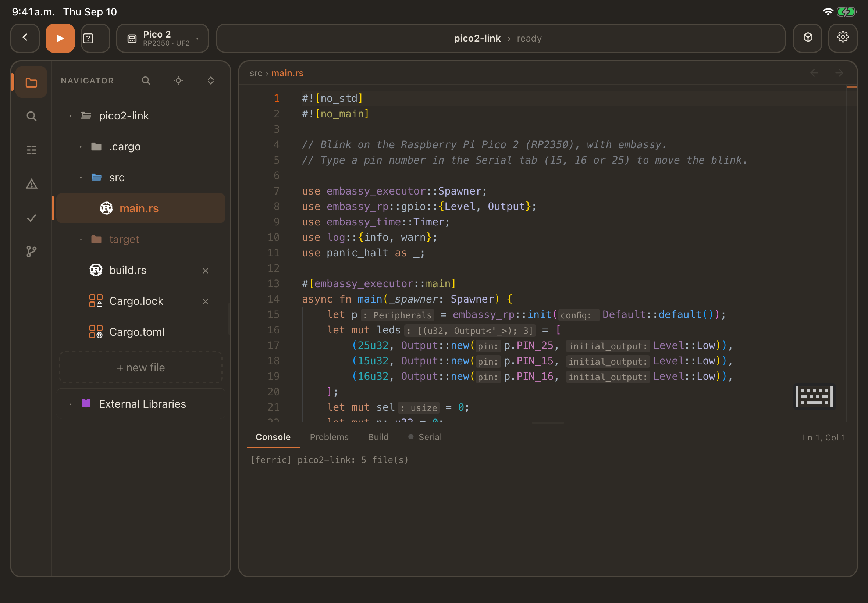Click the orange Run play button
Image resolution: width=868 pixels, height=603 pixels.
click(60, 38)
